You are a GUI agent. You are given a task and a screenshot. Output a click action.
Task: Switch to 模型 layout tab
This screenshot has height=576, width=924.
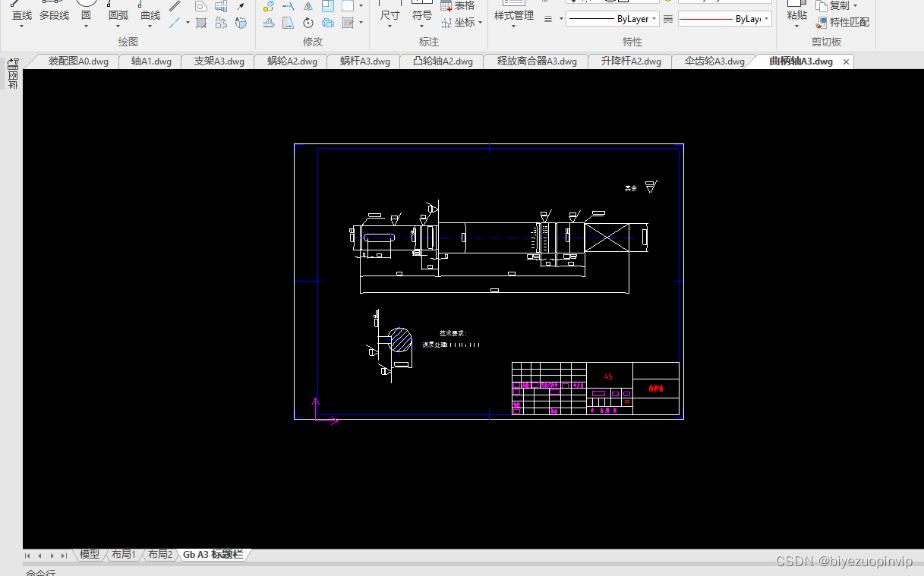90,555
